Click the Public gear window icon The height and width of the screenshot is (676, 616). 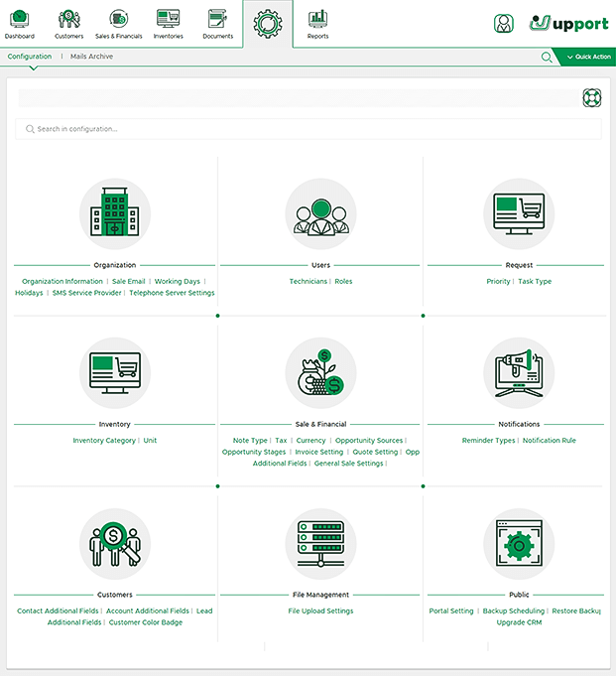coord(519,544)
